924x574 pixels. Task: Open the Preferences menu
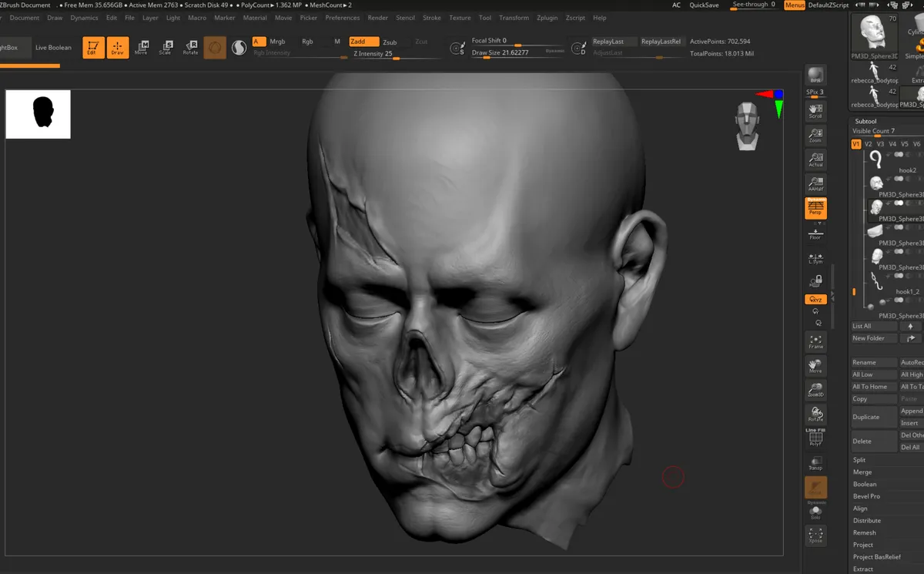[x=343, y=18]
